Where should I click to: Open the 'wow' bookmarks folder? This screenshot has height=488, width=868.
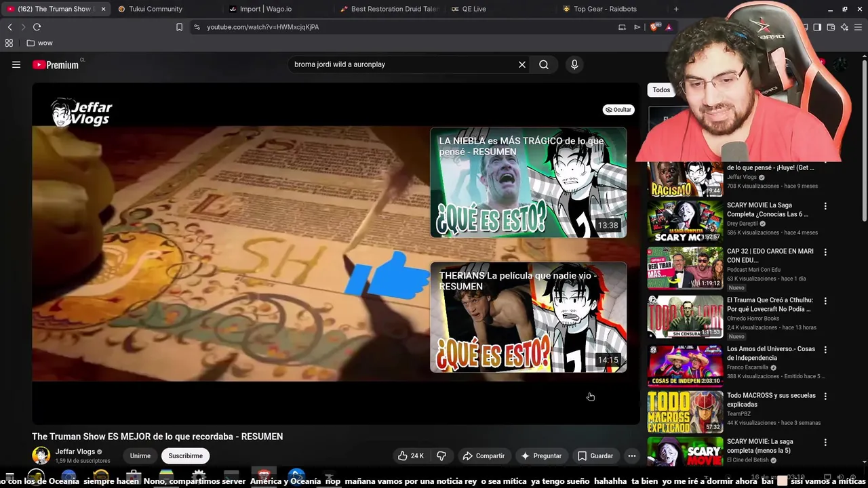coord(39,43)
